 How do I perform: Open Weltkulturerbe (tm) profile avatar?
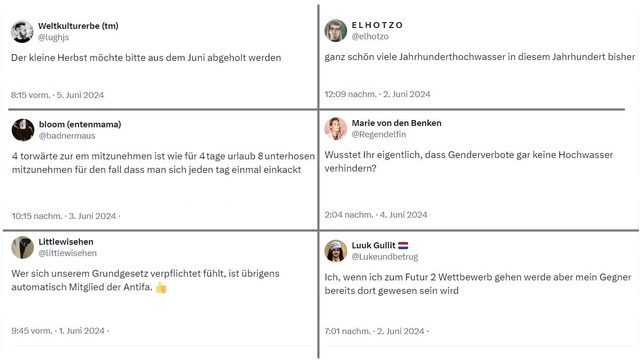[x=22, y=31]
